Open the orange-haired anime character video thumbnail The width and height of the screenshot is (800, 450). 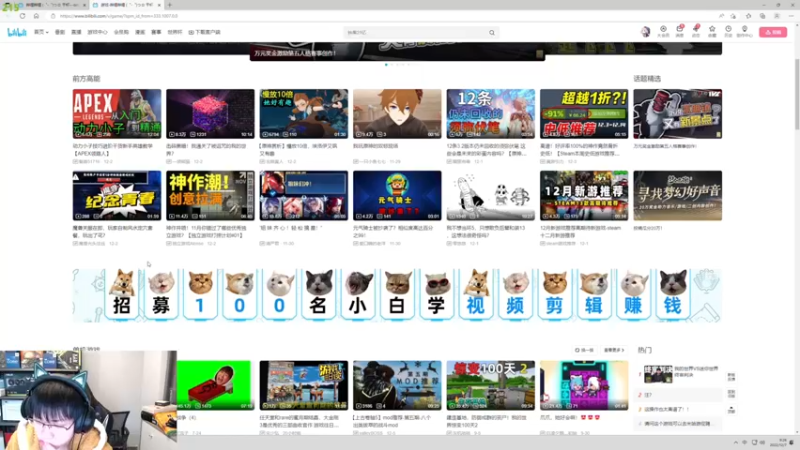pos(397,114)
